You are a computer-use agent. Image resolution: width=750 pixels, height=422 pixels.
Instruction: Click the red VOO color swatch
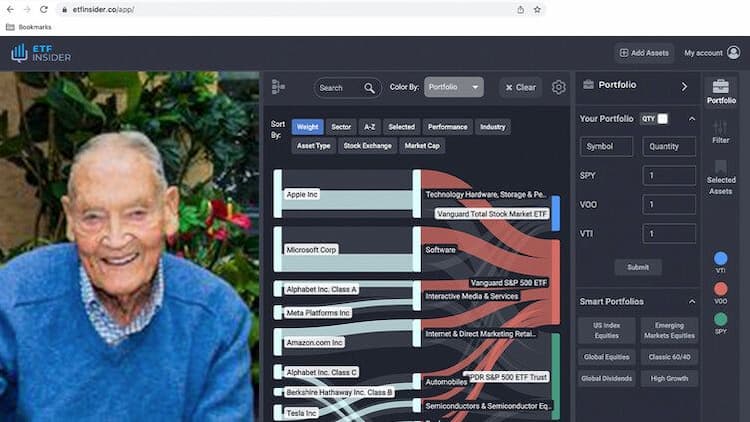tap(720, 289)
